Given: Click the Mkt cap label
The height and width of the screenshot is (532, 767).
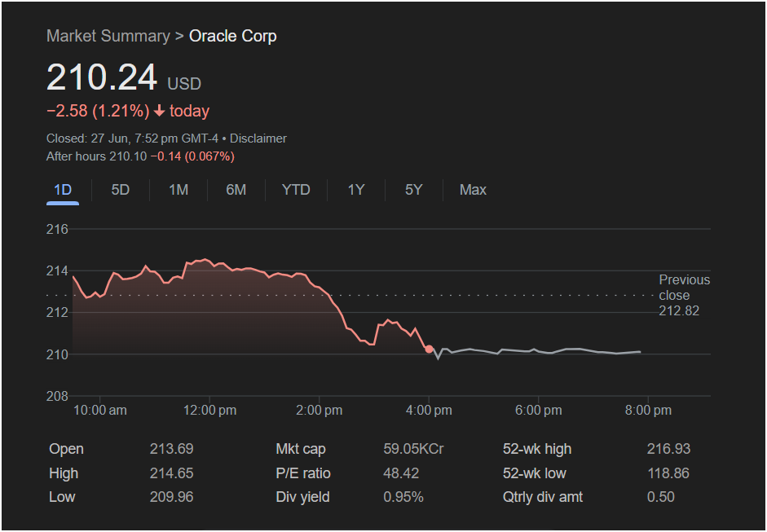Looking at the screenshot, I should (301, 449).
